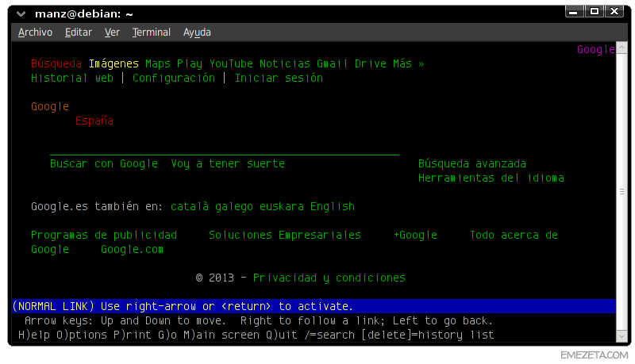Click Buscar con Google button
This screenshot has height=364, width=635.
104,164
